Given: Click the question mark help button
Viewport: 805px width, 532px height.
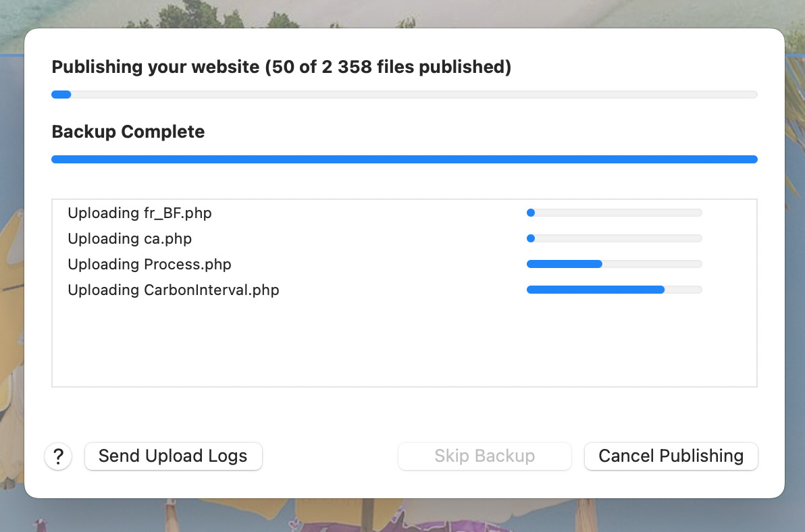Looking at the screenshot, I should coord(58,456).
